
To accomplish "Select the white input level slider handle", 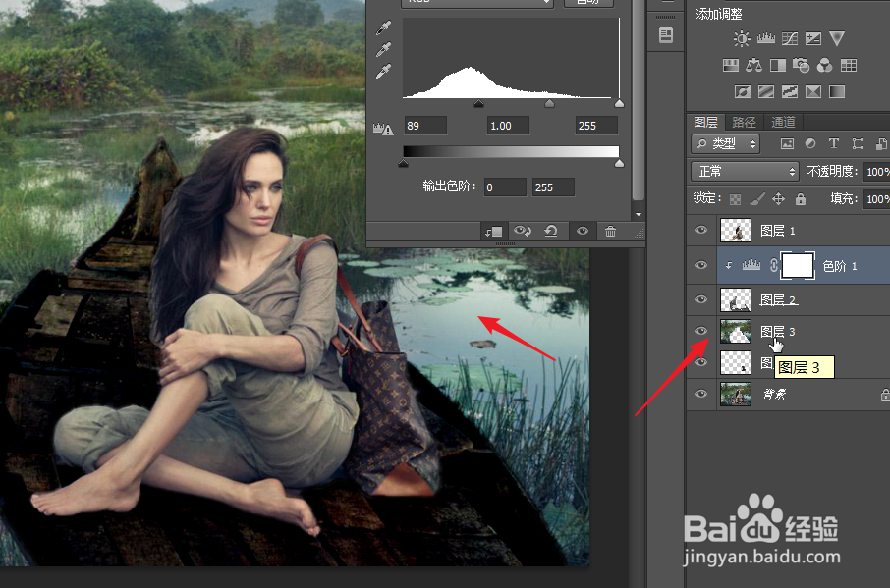I will tap(619, 103).
